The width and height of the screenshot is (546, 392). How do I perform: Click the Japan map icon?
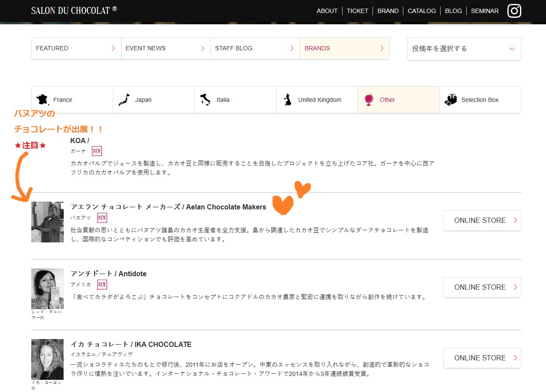point(124,100)
